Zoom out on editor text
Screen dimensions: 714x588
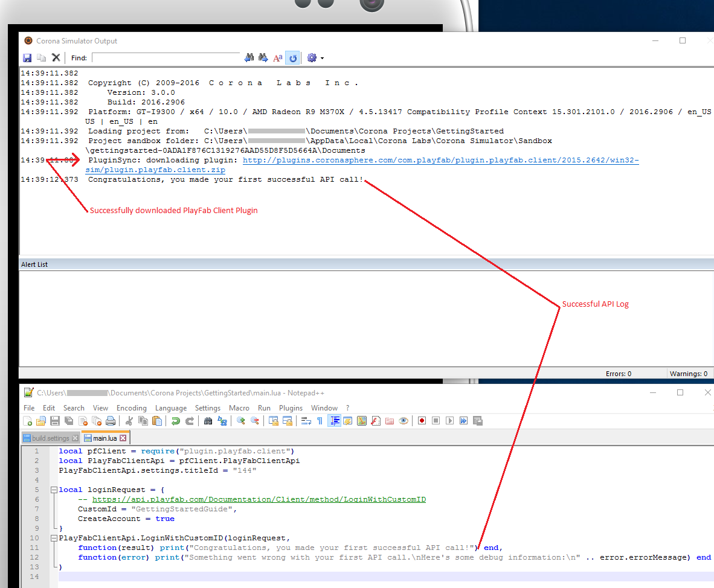[x=255, y=421]
